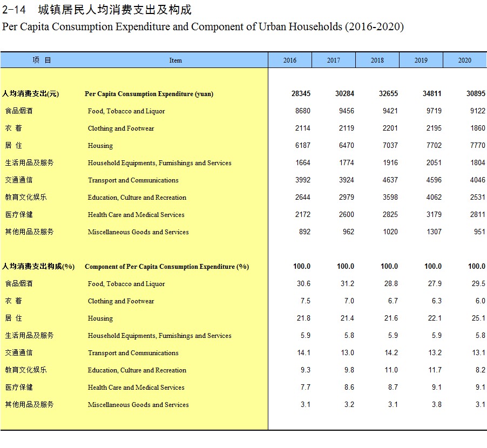The height and width of the screenshot is (448, 487).
Task: Click the housing value 7037
Action: point(390,145)
